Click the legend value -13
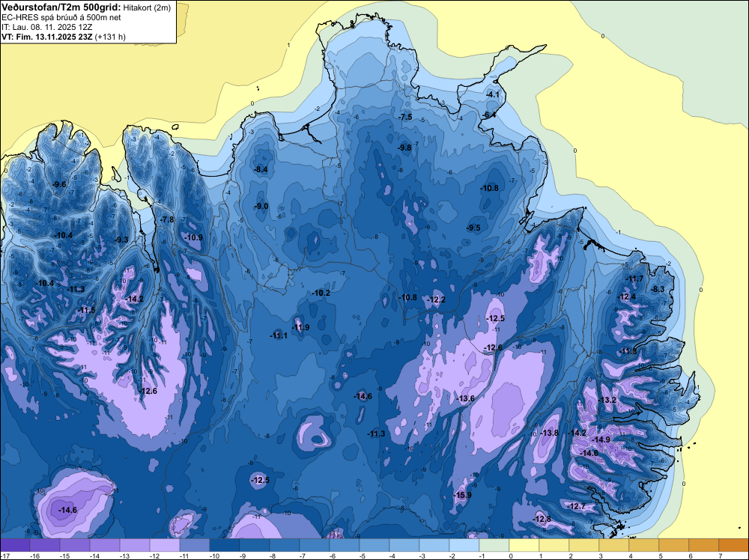 click(x=124, y=556)
